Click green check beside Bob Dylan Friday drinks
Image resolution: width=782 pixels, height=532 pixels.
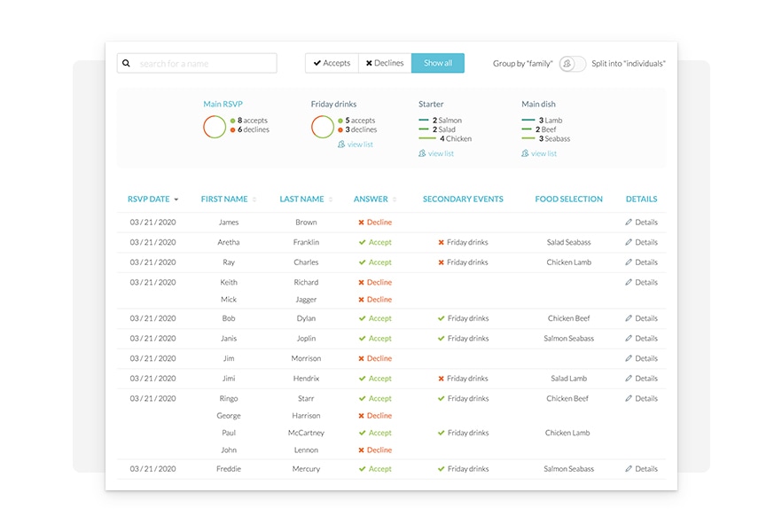point(441,318)
